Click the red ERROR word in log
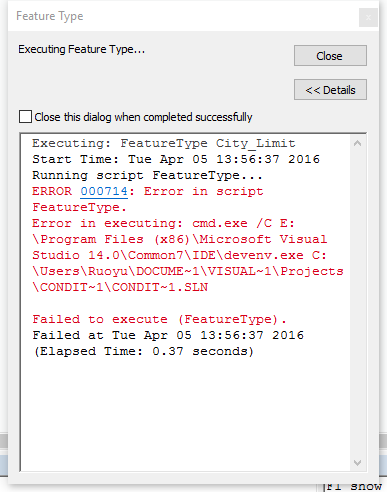This screenshot has width=387, height=492. (x=52, y=191)
